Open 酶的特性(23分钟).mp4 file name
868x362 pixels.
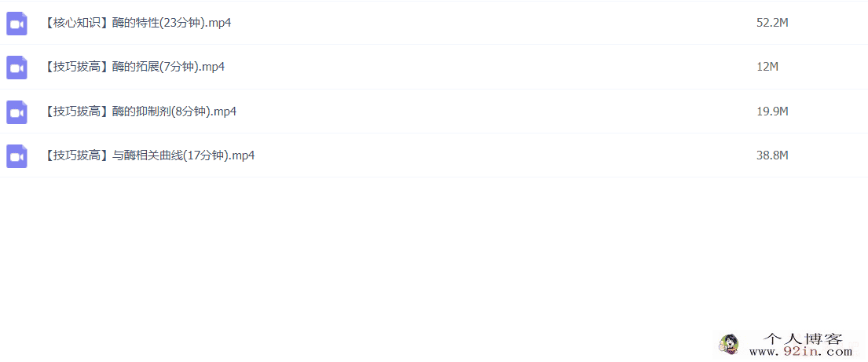pyautogui.click(x=171, y=24)
